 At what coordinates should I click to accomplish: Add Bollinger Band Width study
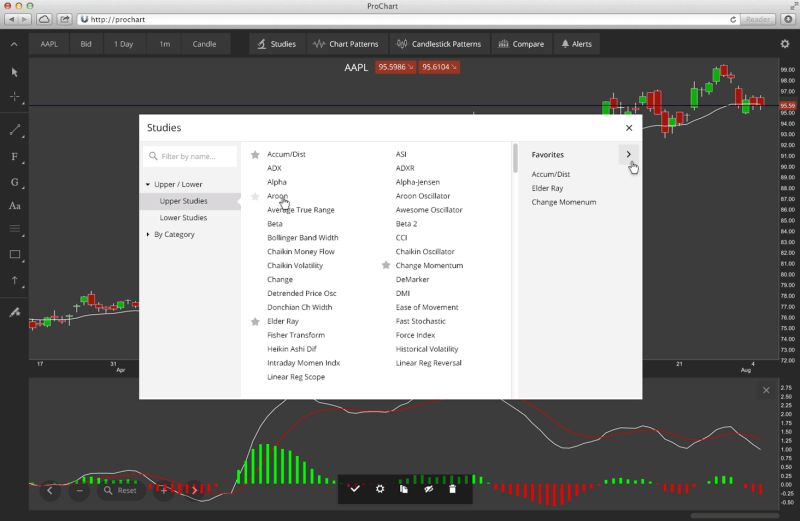click(x=303, y=237)
